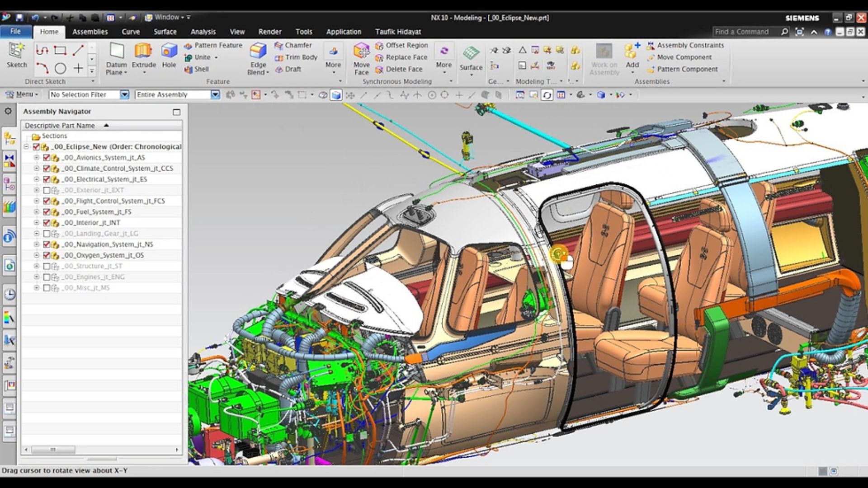Expand the _00_Flight_Control_System_jt_FCS node
Viewport: 868px width, 488px height.
(x=36, y=201)
